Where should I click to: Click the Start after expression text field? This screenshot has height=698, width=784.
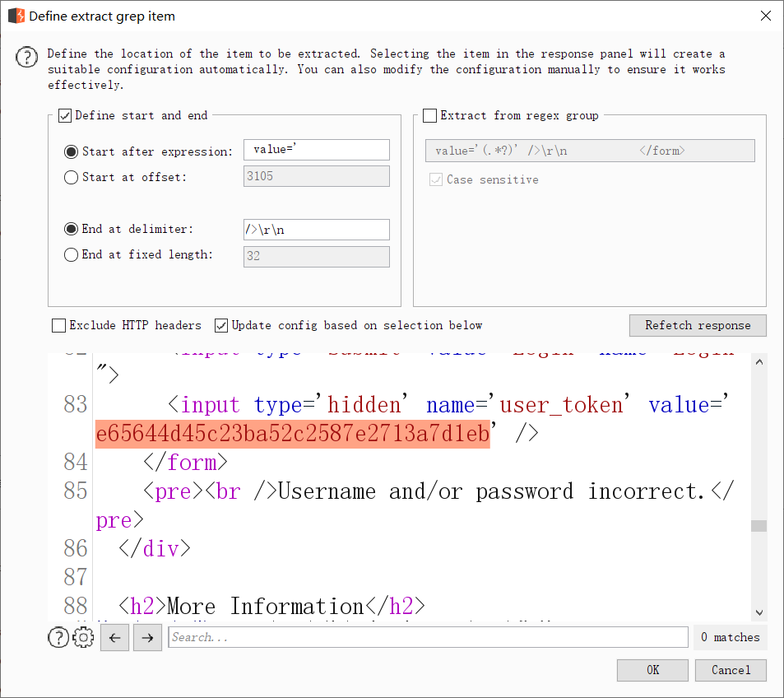tap(317, 150)
